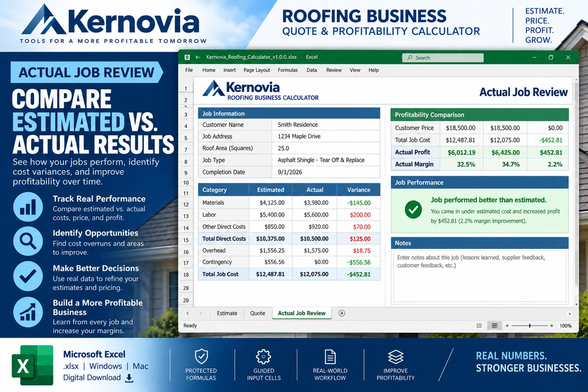
Task: Open the Page Layout menu
Action: 257,70
